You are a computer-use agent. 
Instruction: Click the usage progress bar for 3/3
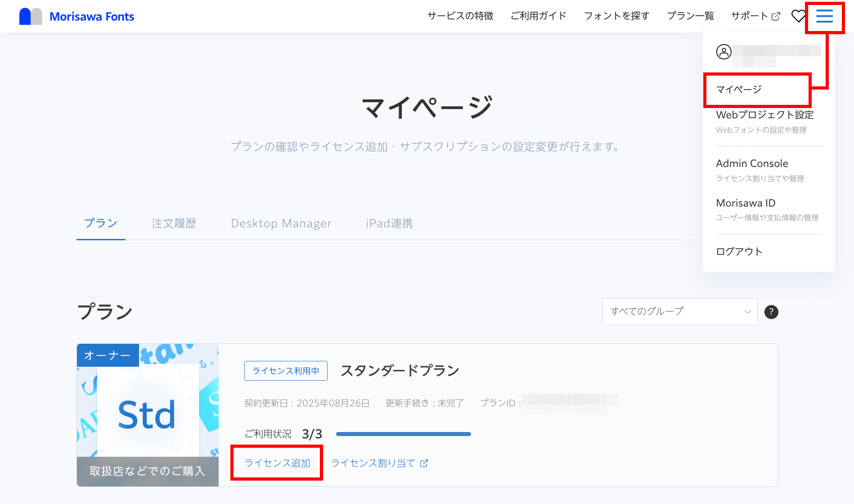[x=403, y=434]
